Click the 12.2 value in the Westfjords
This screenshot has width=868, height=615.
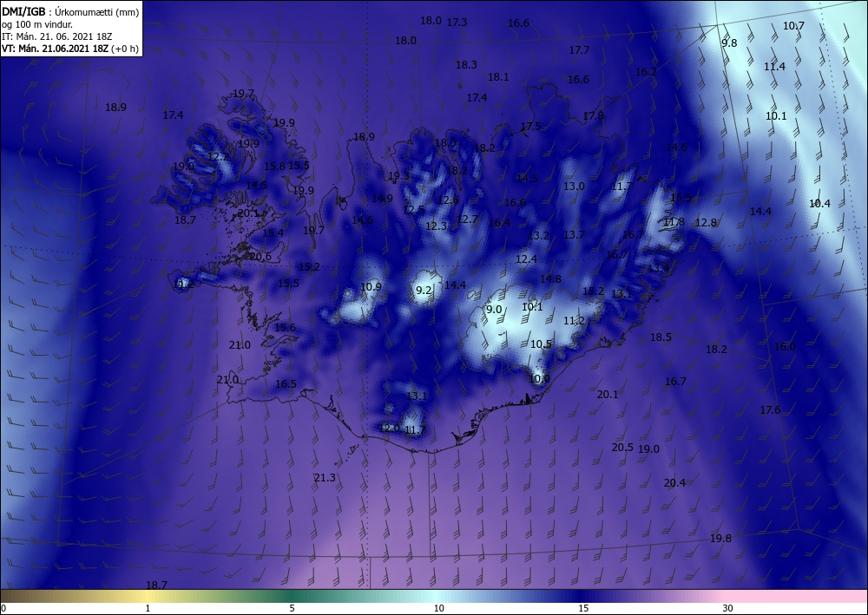point(218,156)
